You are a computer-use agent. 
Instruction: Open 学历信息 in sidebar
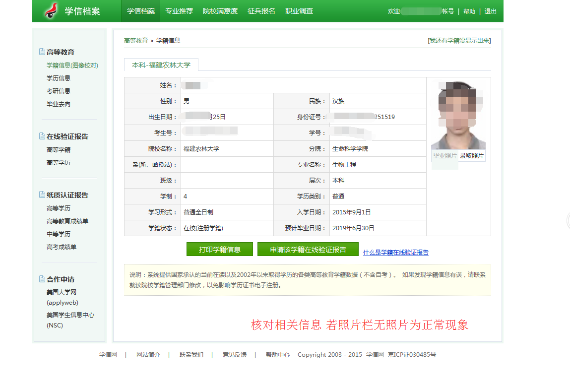coord(58,78)
